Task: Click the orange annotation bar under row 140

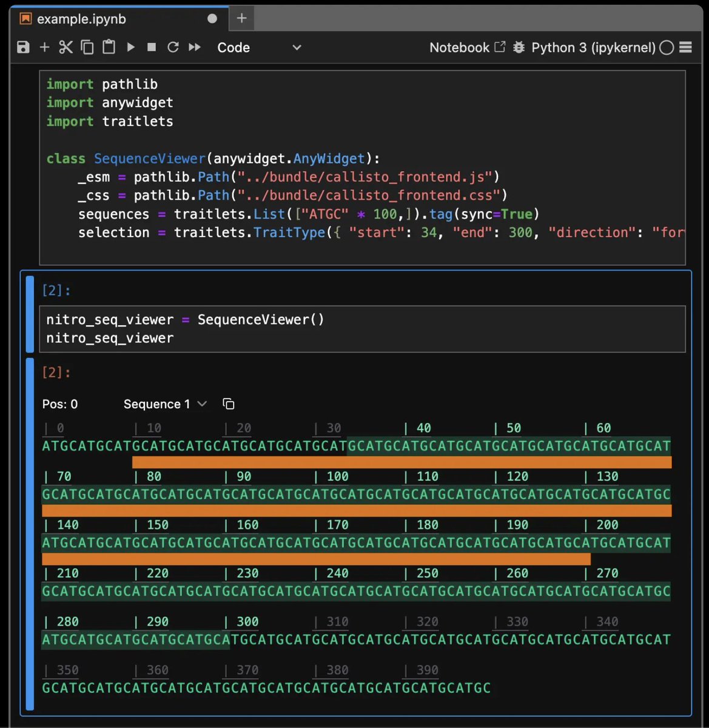Action: pos(316,559)
